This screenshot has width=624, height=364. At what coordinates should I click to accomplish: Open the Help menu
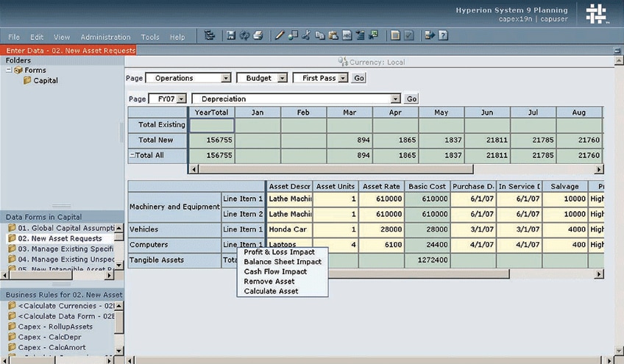pos(177,37)
